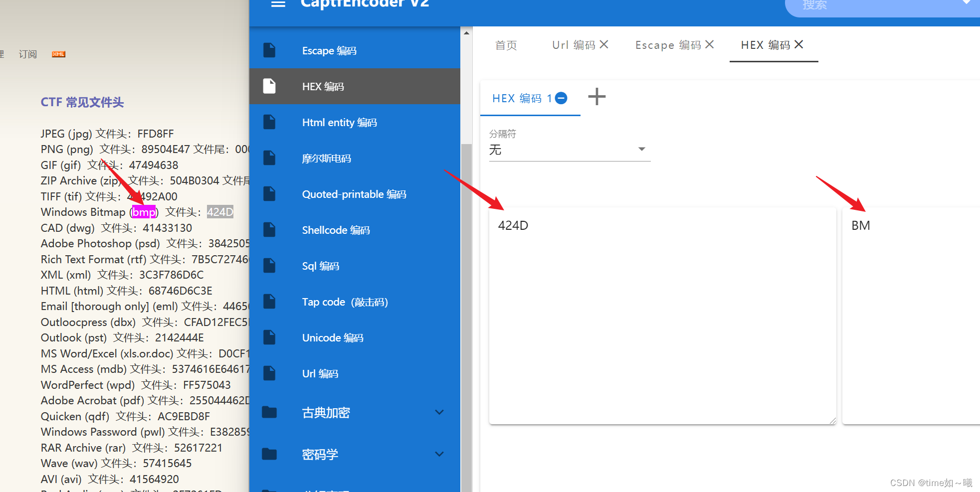Click the file icon beside HEX 编码
Image resolution: width=980 pixels, height=492 pixels.
point(269,86)
